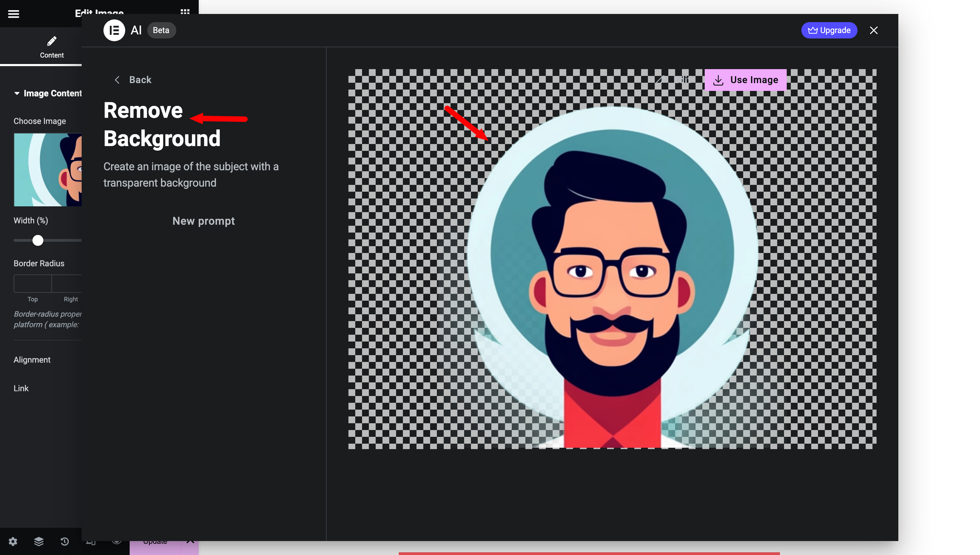Screen dimensions: 980x555
Task: Open the Navigator layers icon
Action: [x=39, y=541]
